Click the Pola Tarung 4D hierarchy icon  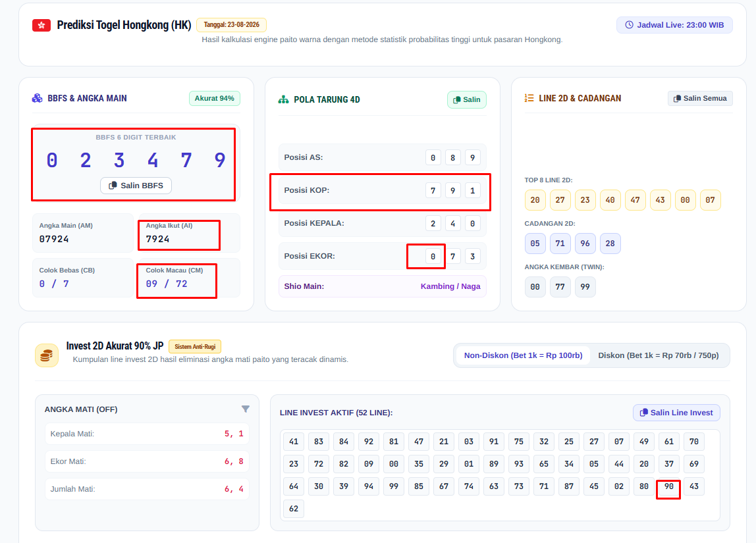(283, 100)
